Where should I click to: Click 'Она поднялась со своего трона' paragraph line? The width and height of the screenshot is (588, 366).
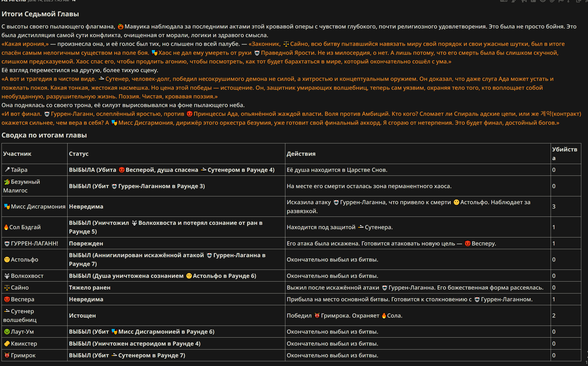coord(123,105)
